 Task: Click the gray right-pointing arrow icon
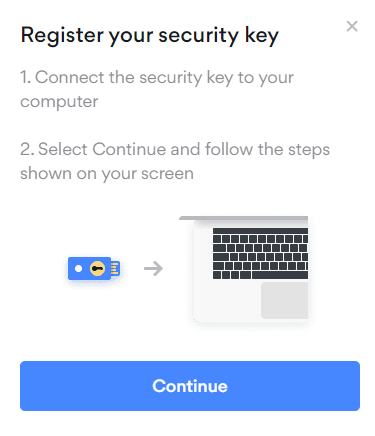[153, 268]
